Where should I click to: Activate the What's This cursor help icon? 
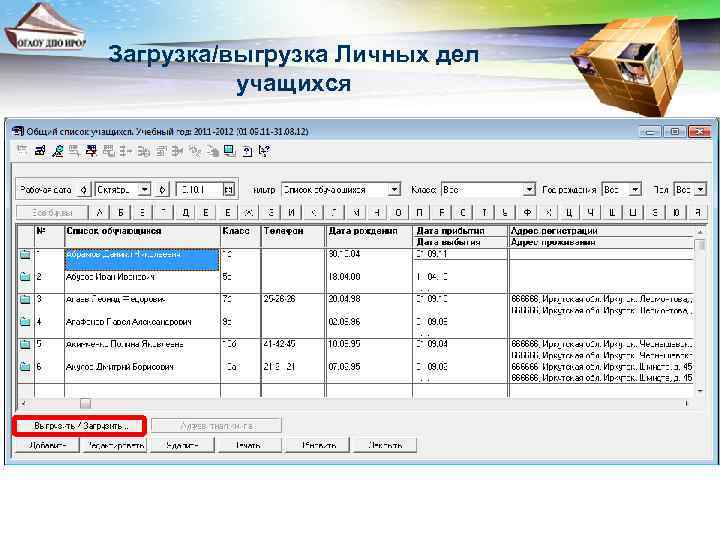click(264, 151)
